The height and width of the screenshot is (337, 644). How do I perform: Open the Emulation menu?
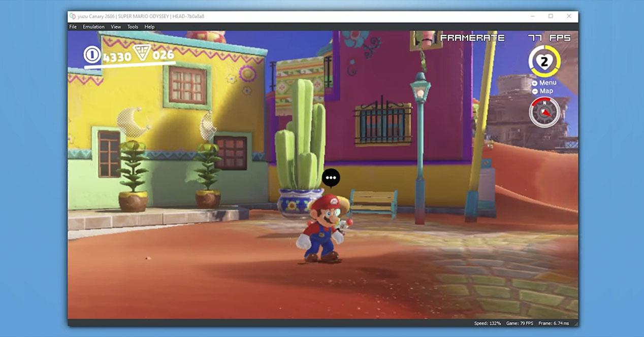(x=93, y=27)
